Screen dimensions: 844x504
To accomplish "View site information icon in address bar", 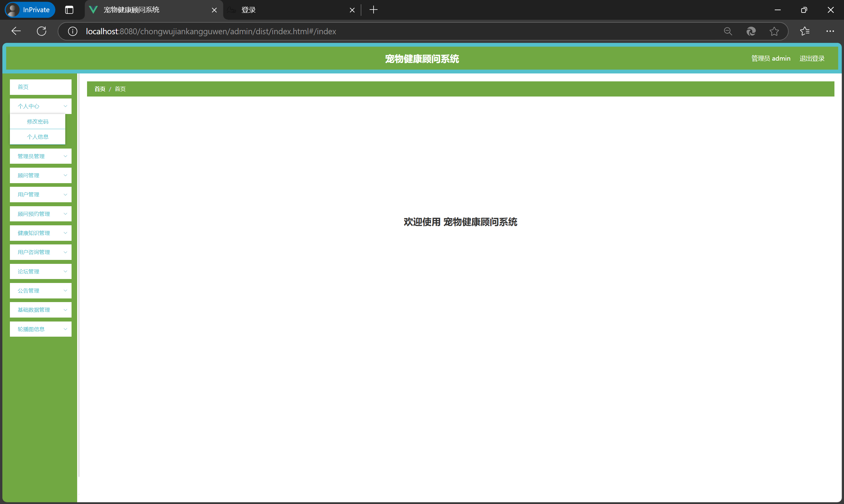I will 73,31.
